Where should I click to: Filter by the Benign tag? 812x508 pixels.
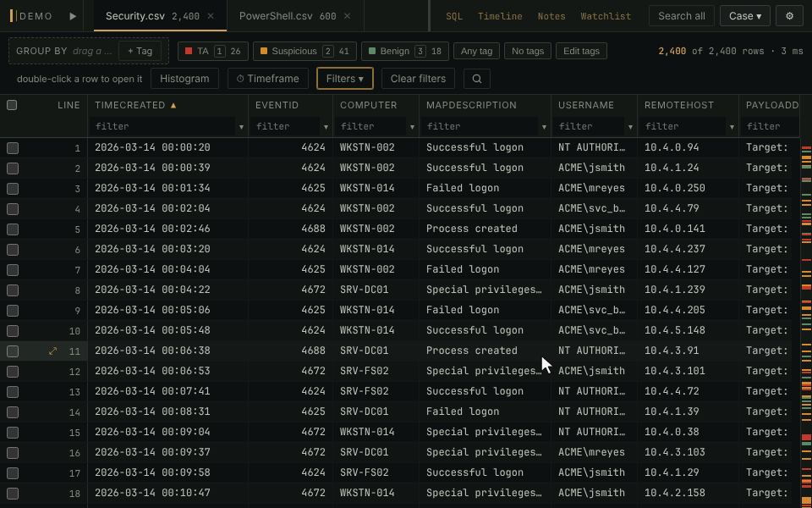405,52
